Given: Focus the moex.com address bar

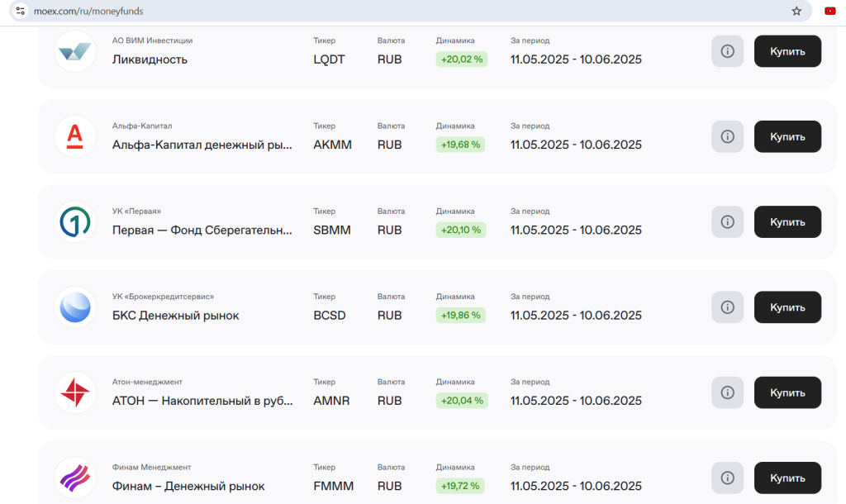Looking at the screenshot, I should [330, 12].
